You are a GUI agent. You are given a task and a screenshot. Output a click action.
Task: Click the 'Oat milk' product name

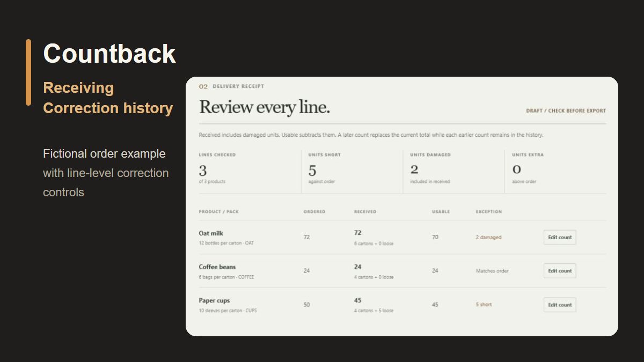pos(211,233)
